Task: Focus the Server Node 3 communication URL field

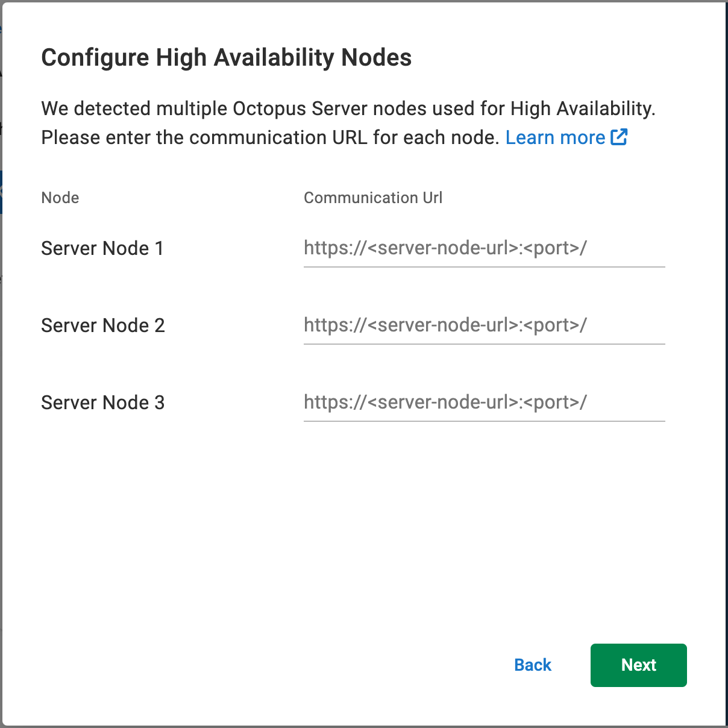Action: coord(482,403)
